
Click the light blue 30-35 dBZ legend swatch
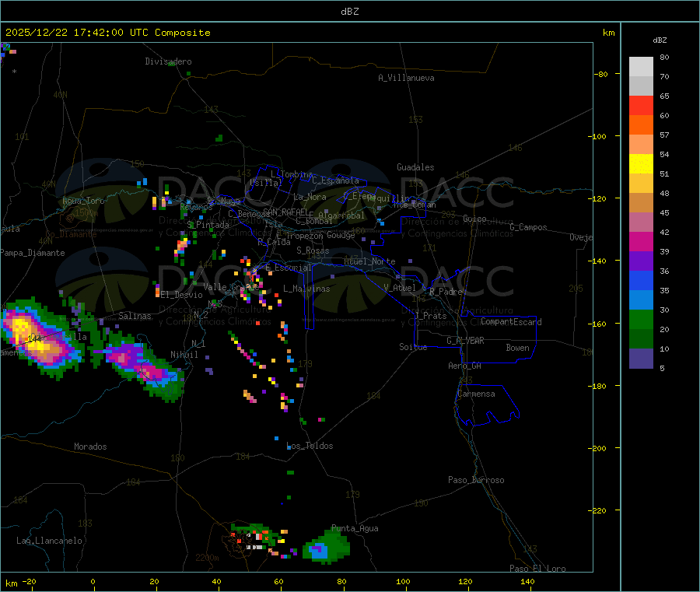641,300
